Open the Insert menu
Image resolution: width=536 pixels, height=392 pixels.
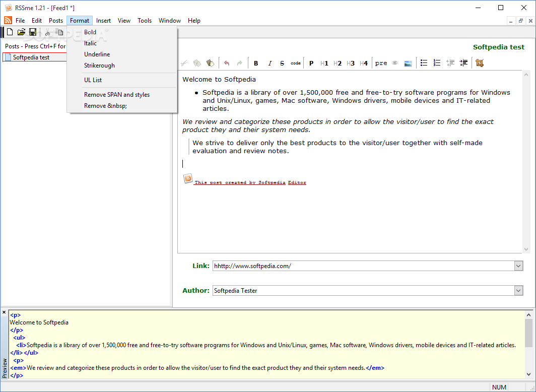[103, 21]
